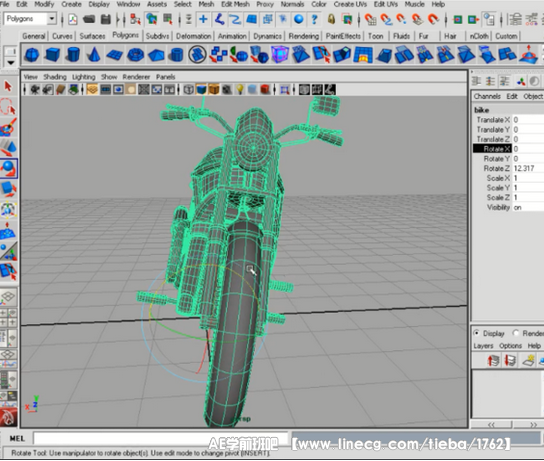Select the arrow Select tool
This screenshot has height=461, width=544.
(x=8, y=86)
